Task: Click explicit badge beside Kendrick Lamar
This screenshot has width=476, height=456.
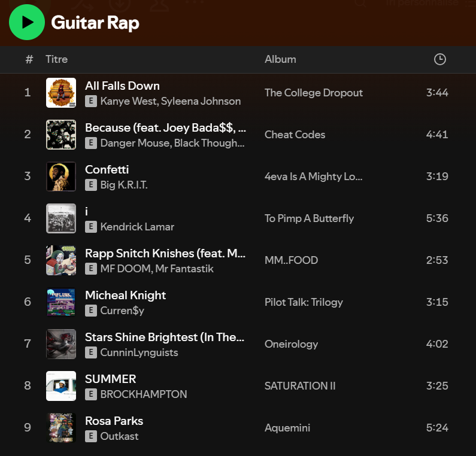Action: coord(91,227)
